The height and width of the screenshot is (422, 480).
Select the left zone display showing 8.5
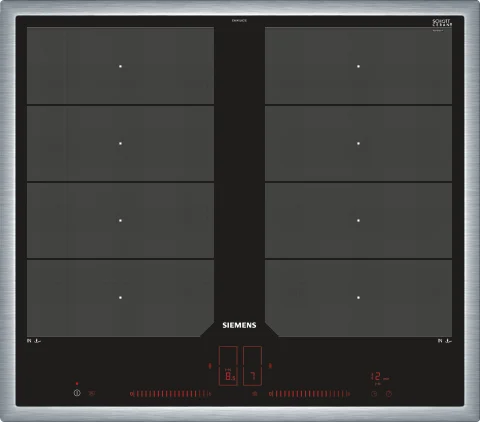tap(228, 366)
